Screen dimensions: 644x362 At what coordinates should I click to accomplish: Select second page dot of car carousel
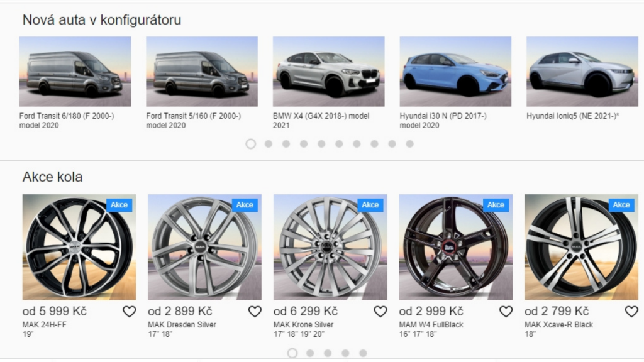(x=269, y=144)
